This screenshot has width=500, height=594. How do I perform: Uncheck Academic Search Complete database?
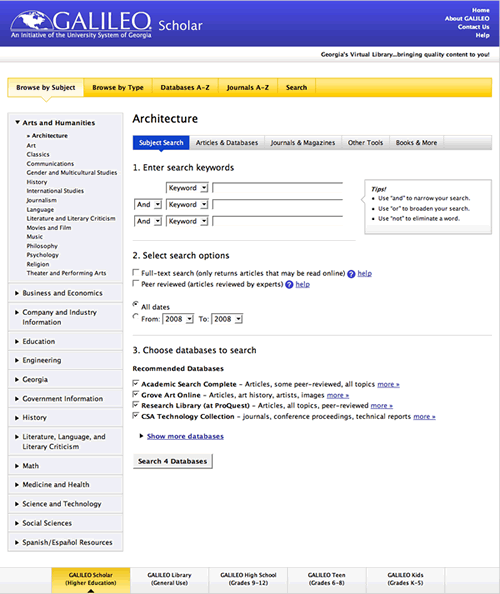tap(136, 383)
